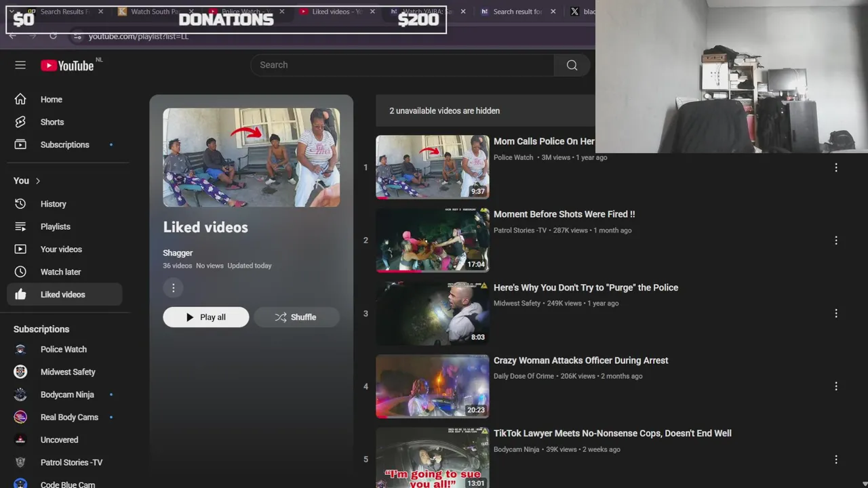
Task: Click the Your videos icon
Action: 20,249
